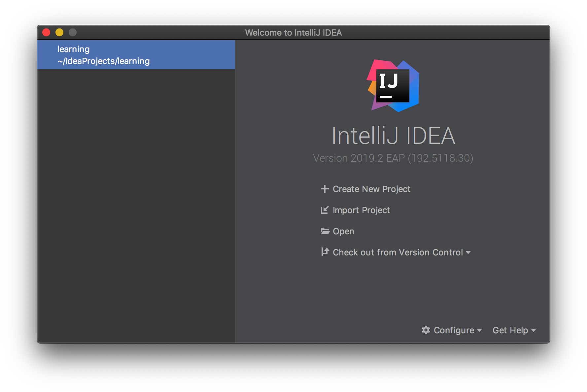Click the red close window button

46,32
